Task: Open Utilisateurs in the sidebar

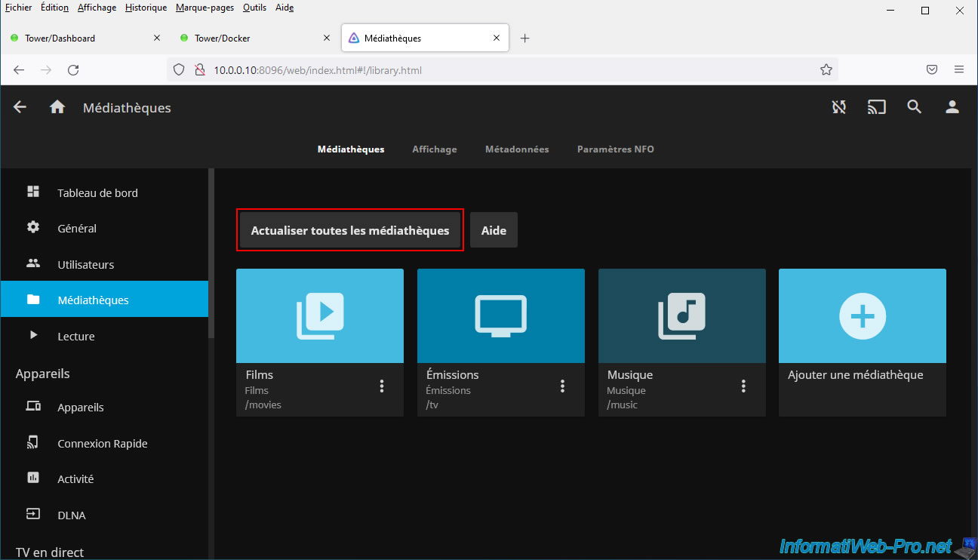Action: tap(85, 265)
